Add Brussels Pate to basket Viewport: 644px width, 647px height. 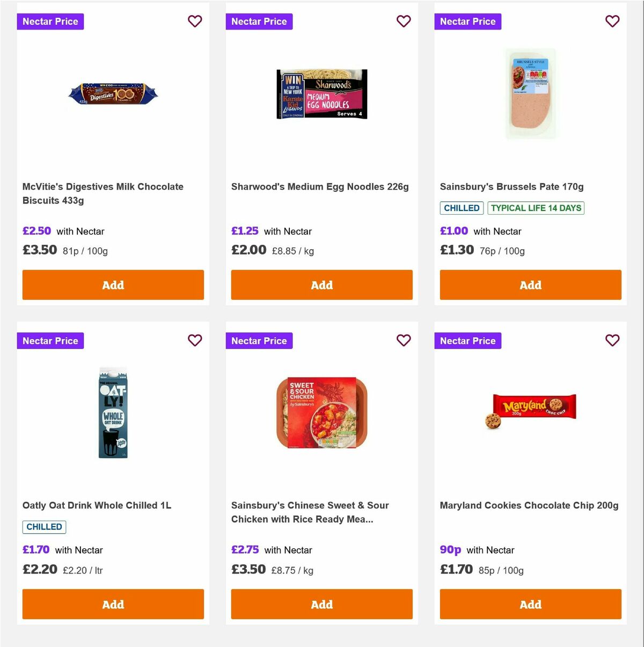[530, 285]
